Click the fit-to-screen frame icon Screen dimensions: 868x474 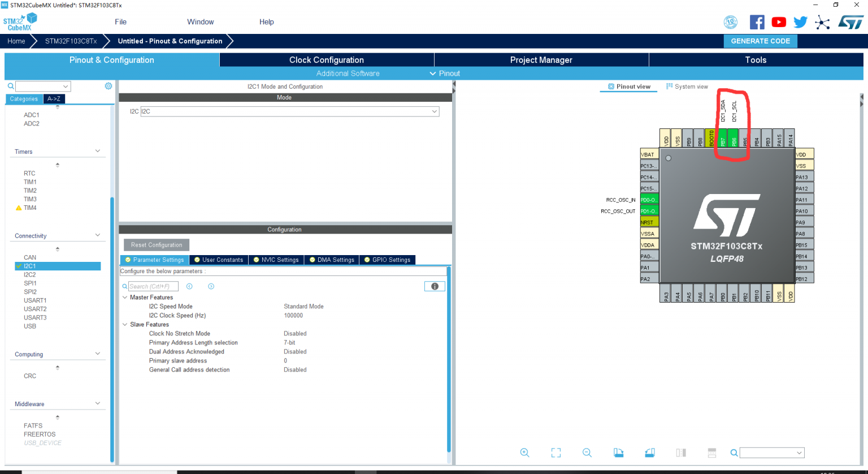coord(556,453)
